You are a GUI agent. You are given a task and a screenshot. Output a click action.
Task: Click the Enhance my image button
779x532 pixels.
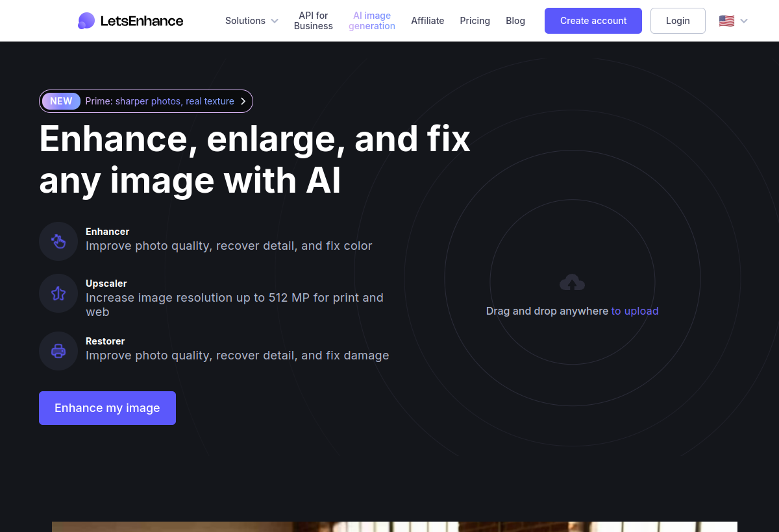(x=107, y=408)
